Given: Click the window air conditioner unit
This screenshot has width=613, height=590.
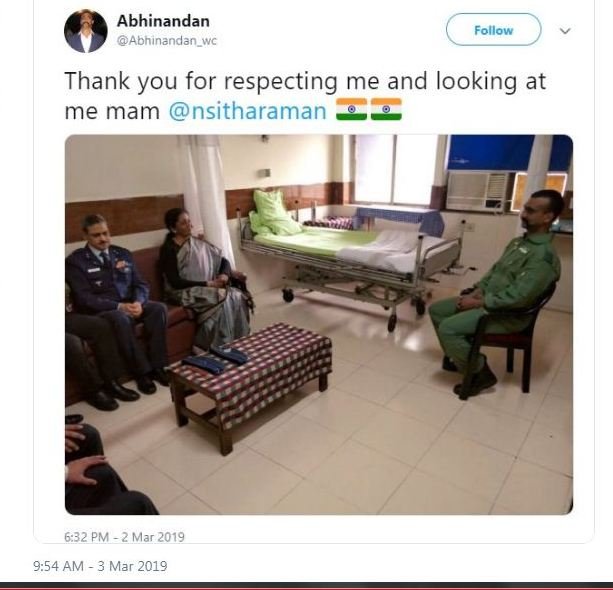Looking at the screenshot, I should (479, 190).
